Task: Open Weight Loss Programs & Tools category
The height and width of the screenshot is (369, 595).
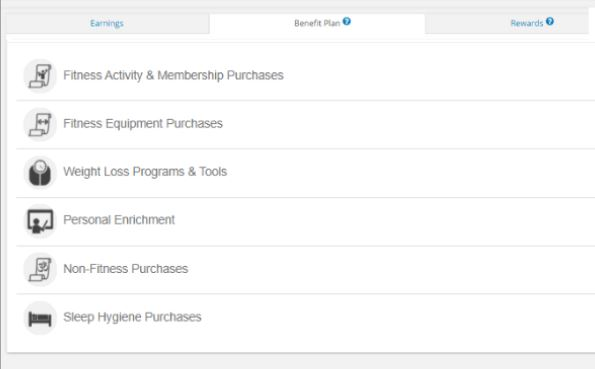Action: point(145,172)
